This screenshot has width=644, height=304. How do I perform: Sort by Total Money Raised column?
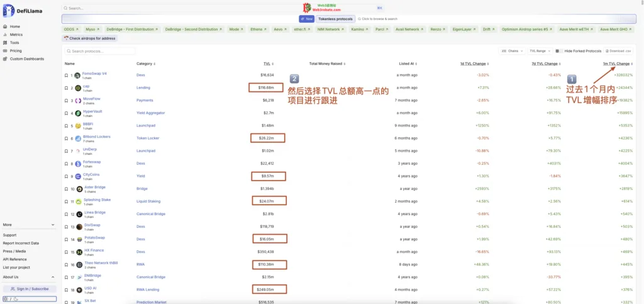(x=327, y=64)
